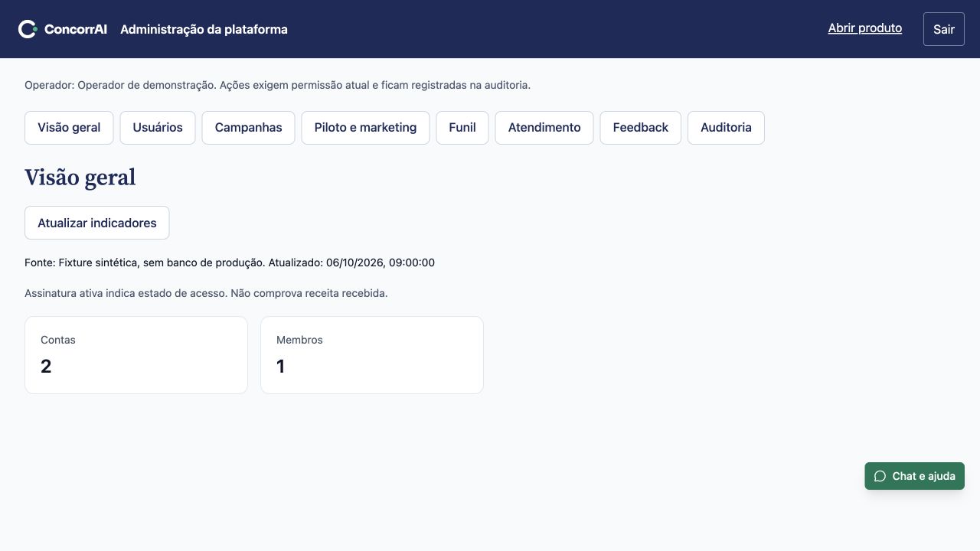
Task: Click the speech bubble icon in Chat e ajuda
Action: (880, 476)
